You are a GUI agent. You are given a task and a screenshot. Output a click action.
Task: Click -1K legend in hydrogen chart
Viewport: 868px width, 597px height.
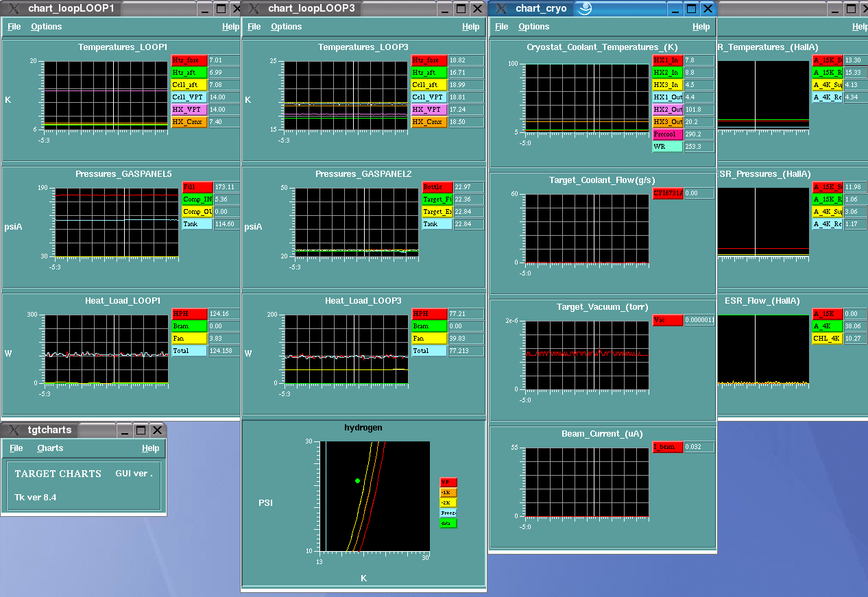coord(448,492)
